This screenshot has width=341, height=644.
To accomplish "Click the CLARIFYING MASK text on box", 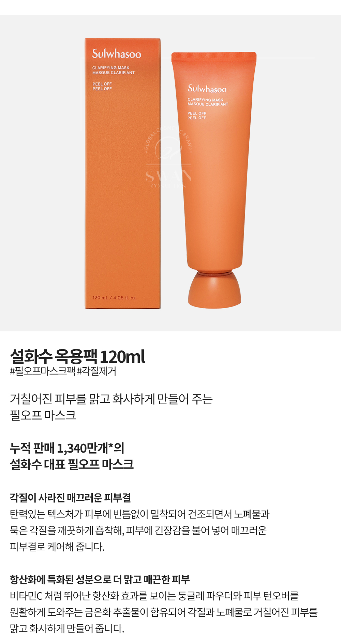I will pyautogui.click(x=111, y=68).
